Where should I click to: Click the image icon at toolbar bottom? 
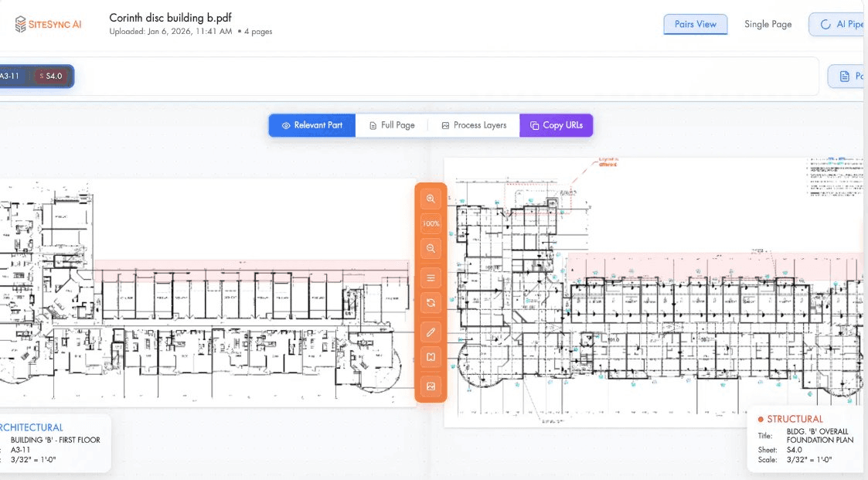431,386
